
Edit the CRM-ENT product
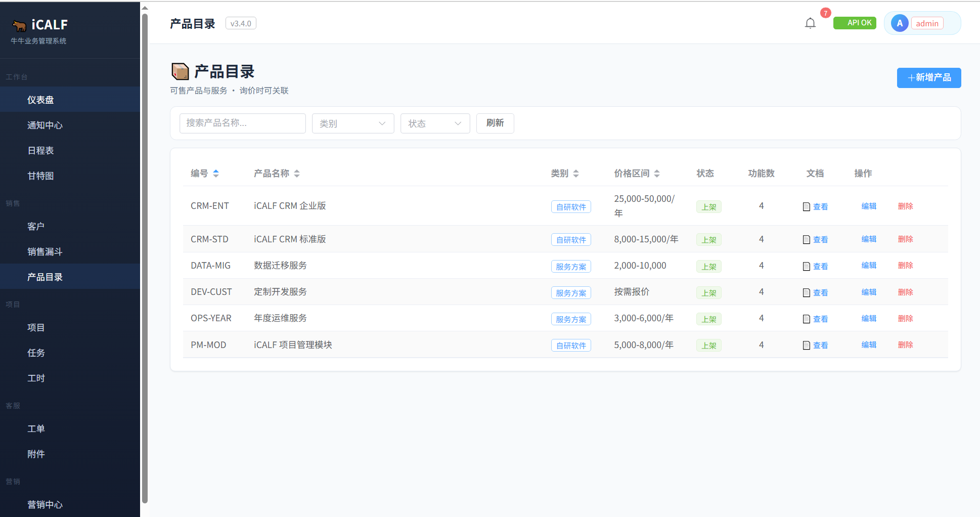tap(869, 206)
